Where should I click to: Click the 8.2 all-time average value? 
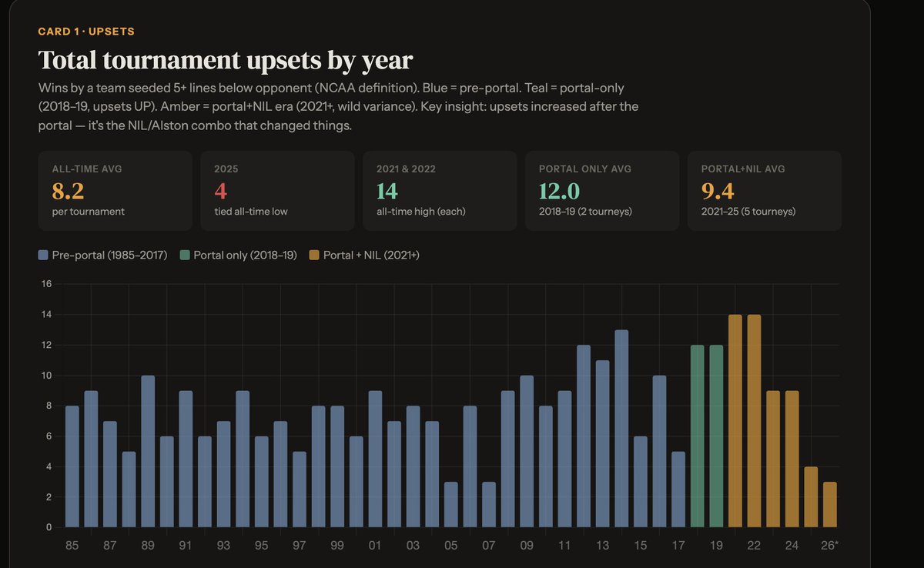coord(68,190)
